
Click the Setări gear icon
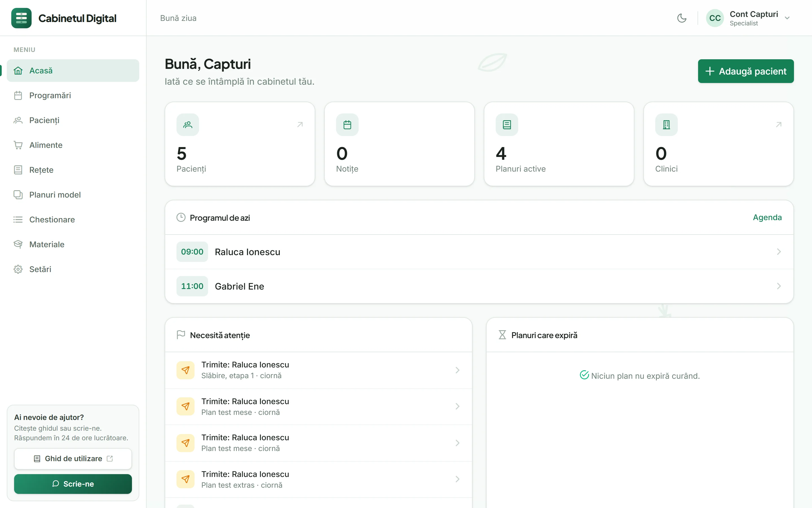(x=18, y=270)
